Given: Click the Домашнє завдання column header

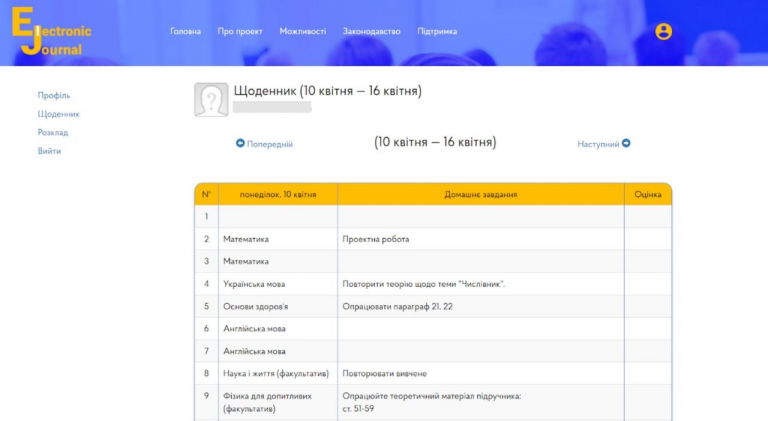Looking at the screenshot, I should point(480,194).
